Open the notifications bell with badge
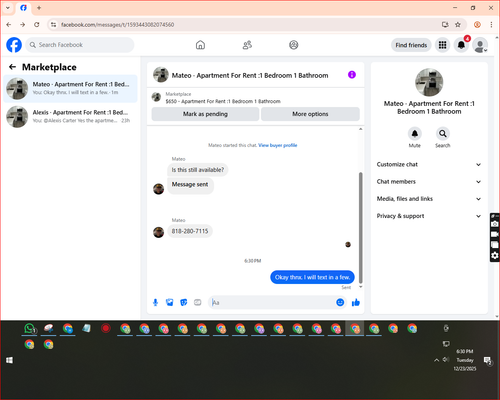The height and width of the screenshot is (400, 500). coord(461,45)
